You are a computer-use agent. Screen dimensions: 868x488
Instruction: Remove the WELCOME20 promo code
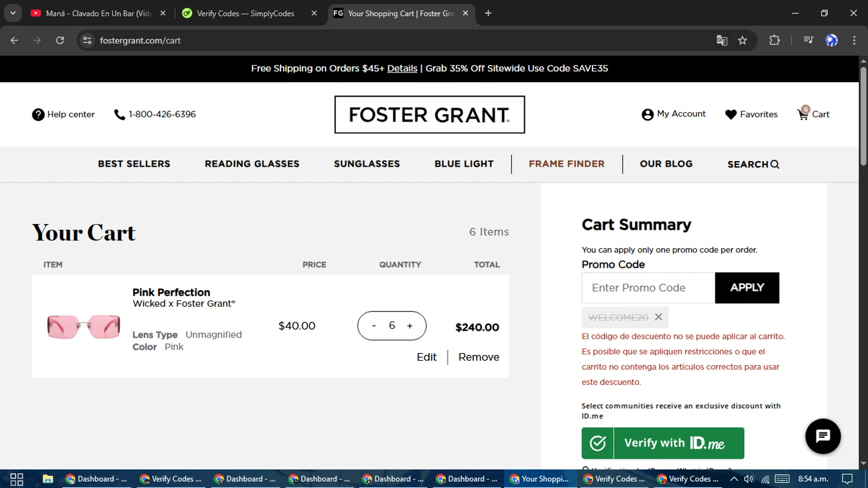click(x=659, y=317)
